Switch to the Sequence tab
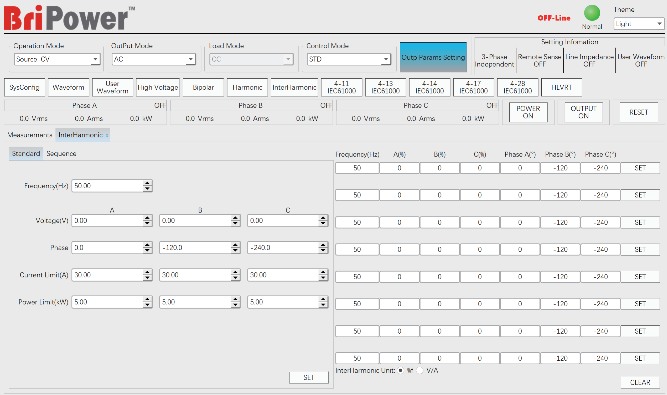The image size is (667, 395). [61, 153]
